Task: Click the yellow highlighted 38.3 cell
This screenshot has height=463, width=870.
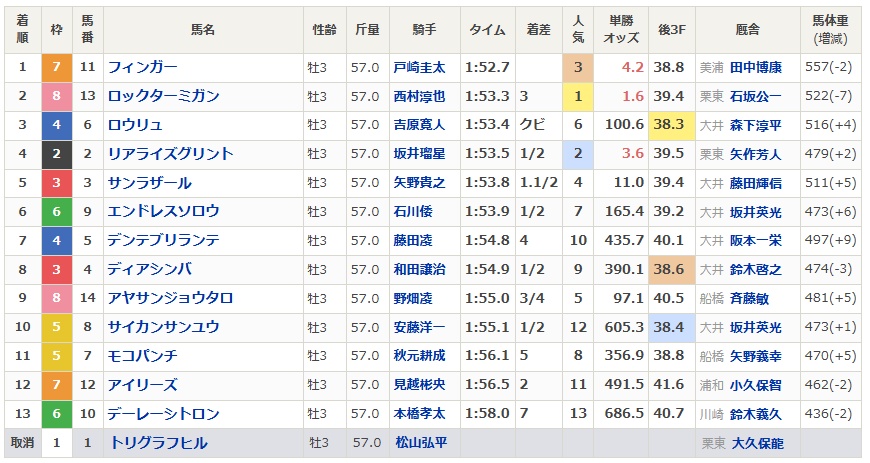Action: click(x=667, y=125)
